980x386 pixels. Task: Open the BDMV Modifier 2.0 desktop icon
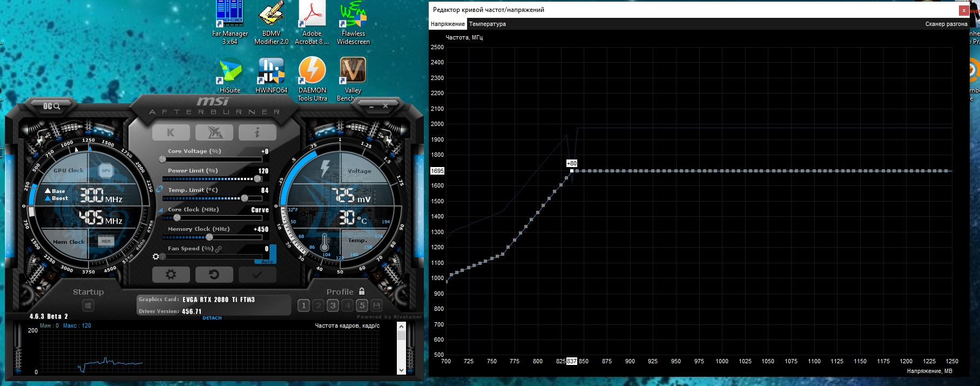[271, 23]
